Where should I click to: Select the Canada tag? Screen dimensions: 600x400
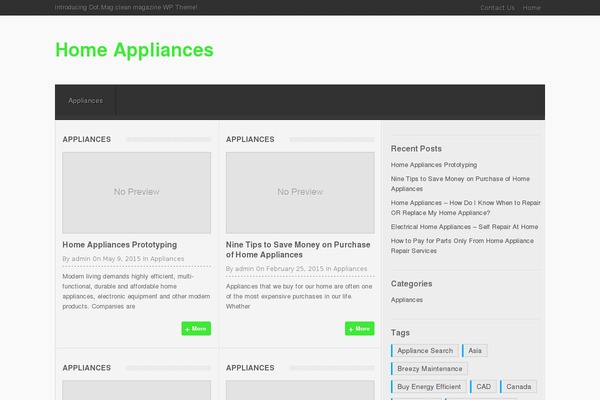click(x=518, y=387)
